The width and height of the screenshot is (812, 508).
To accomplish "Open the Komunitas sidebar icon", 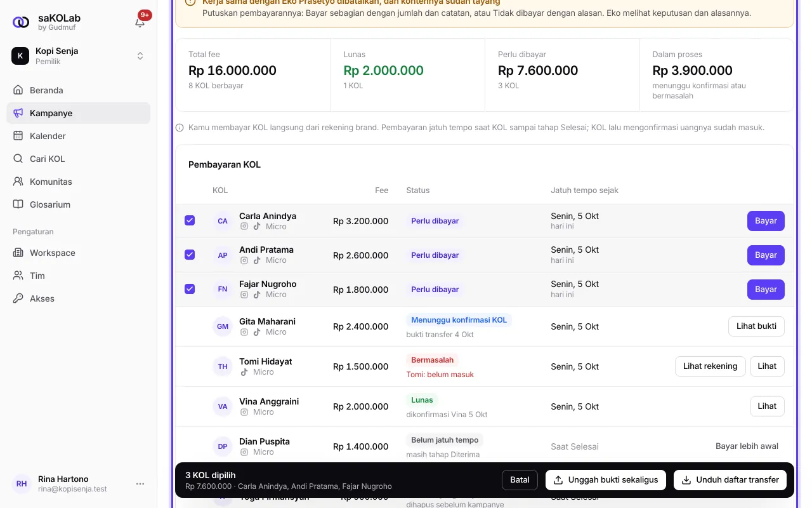I will [18, 182].
